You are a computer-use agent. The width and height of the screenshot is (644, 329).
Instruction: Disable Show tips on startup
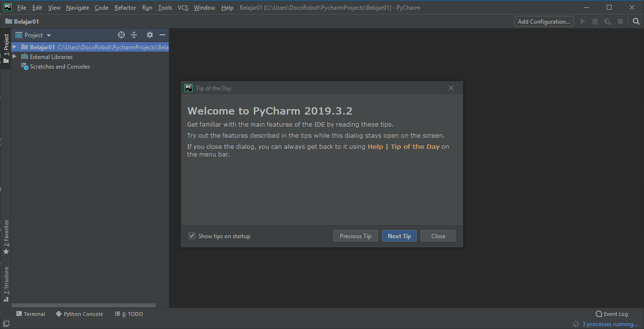[192, 236]
